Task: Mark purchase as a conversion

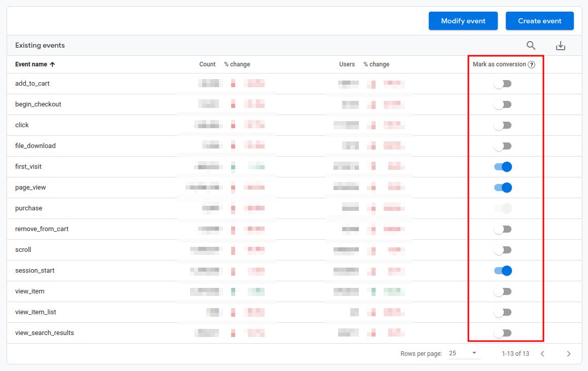Action: point(502,208)
